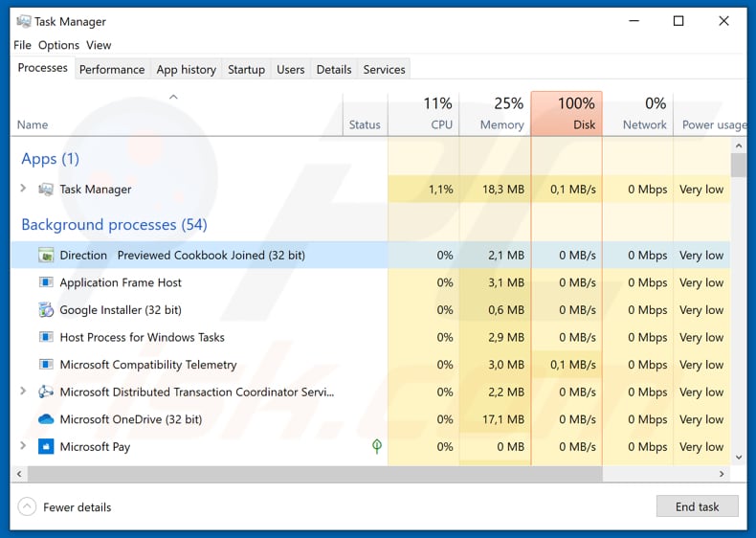Sort by the Status column header
The image size is (756, 538).
click(365, 114)
